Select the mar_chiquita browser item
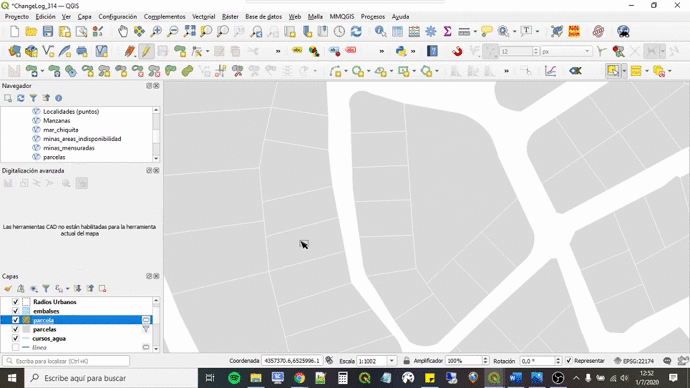Viewport: 690px width, 388px height. click(60, 130)
